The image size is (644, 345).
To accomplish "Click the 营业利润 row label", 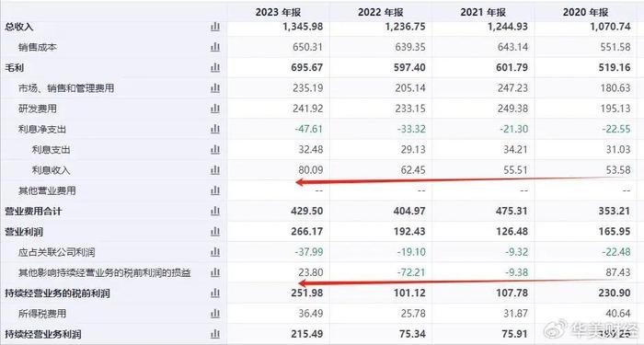I will pos(24,232).
